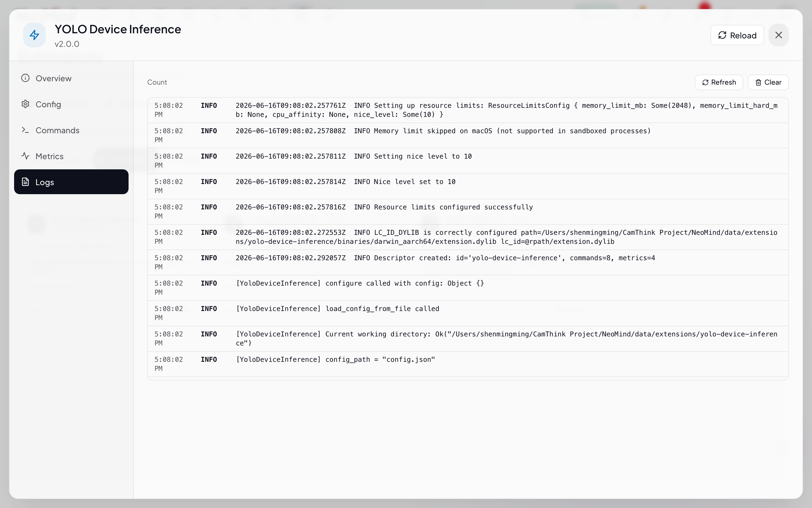Click the Clear trash can icon
This screenshot has width=812, height=508.
(x=758, y=82)
